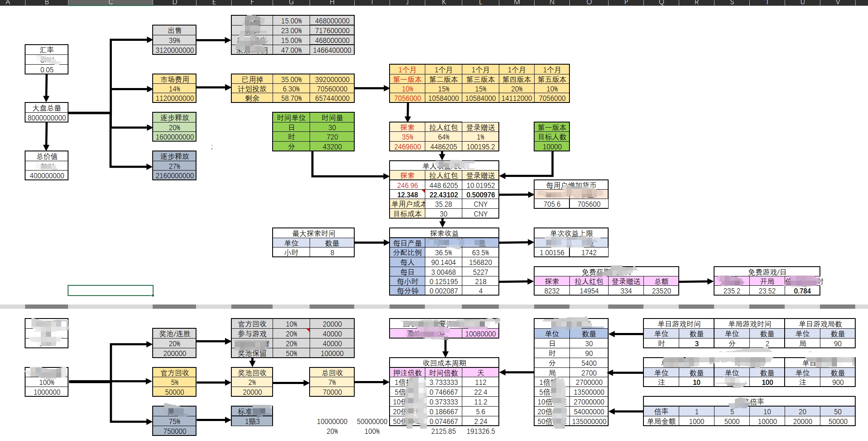The width and height of the screenshot is (868, 441).
Task: Select the 免费游戏/日 header cell
Action: coord(767,272)
